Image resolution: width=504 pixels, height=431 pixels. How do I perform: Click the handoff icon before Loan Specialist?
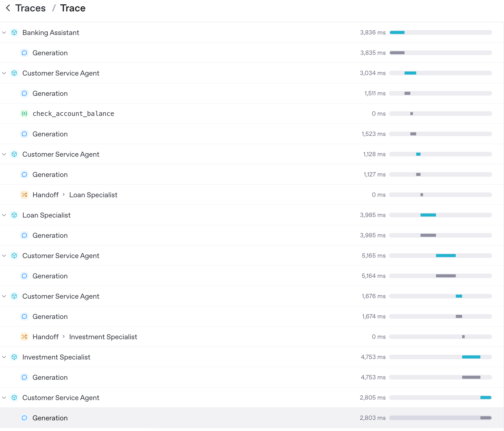pos(24,195)
